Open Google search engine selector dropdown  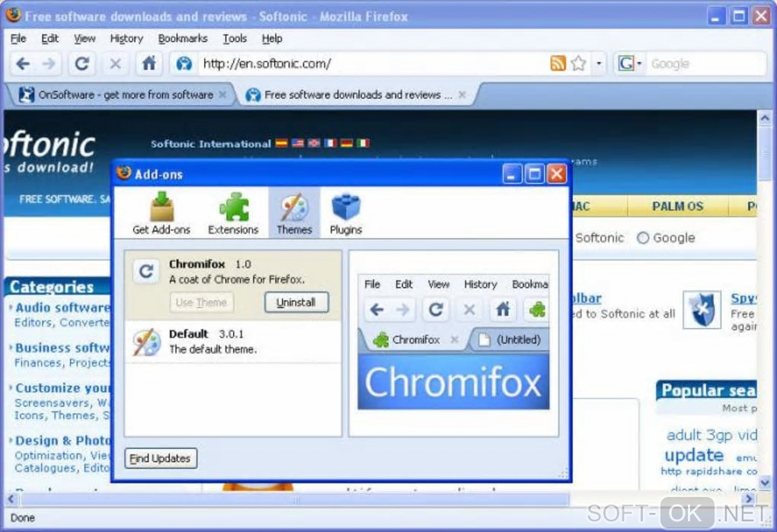tap(629, 63)
